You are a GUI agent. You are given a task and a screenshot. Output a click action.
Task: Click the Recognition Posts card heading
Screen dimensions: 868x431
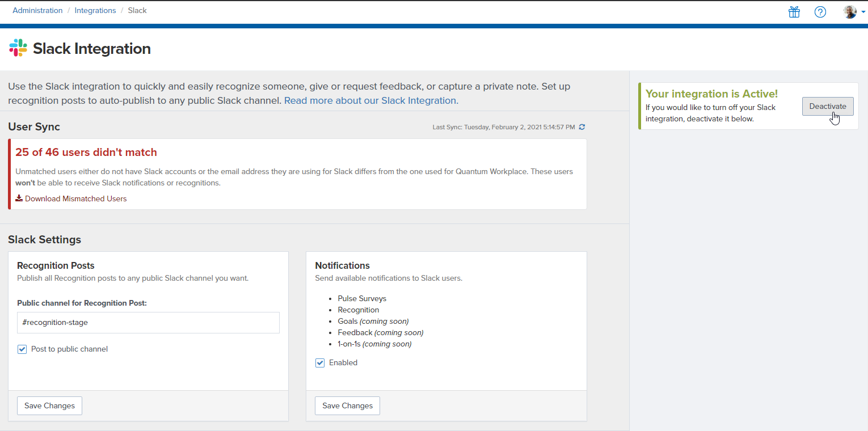[x=56, y=265]
